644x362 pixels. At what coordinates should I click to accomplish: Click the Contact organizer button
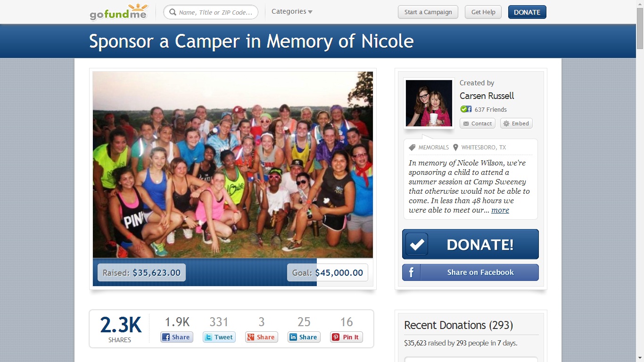click(477, 123)
